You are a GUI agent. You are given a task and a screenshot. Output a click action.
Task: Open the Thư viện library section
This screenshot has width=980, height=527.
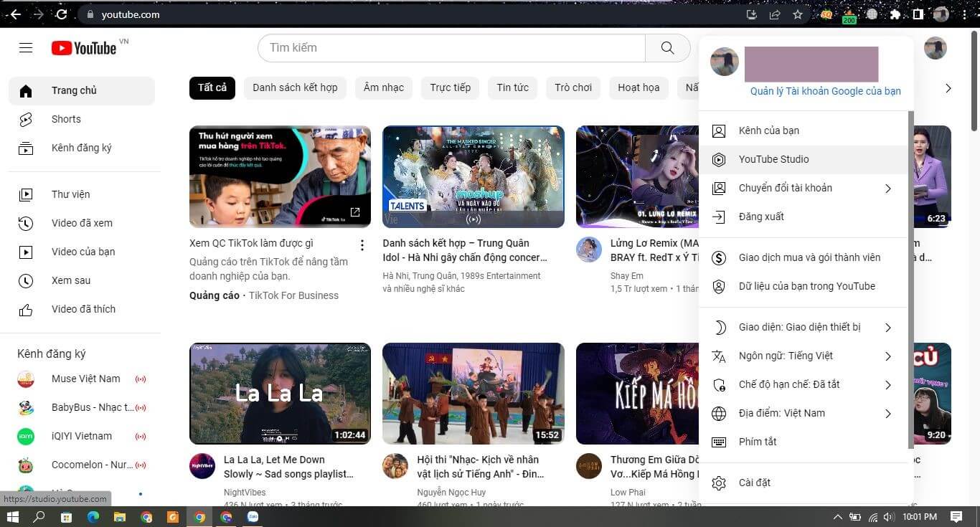pyautogui.click(x=70, y=194)
